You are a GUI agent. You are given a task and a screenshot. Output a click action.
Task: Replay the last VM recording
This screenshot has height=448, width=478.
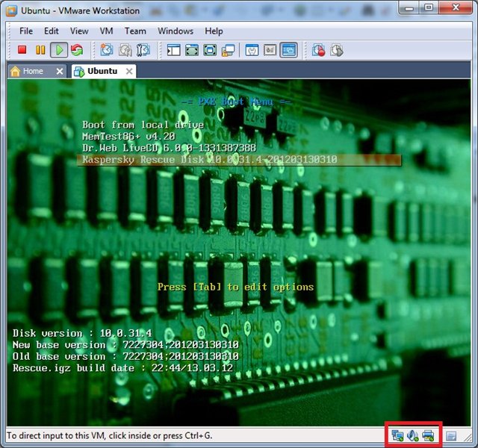(337, 50)
